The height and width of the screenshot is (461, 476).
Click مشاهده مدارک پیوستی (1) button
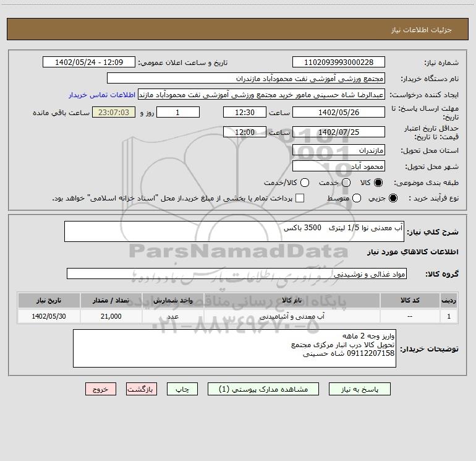coord(263,389)
